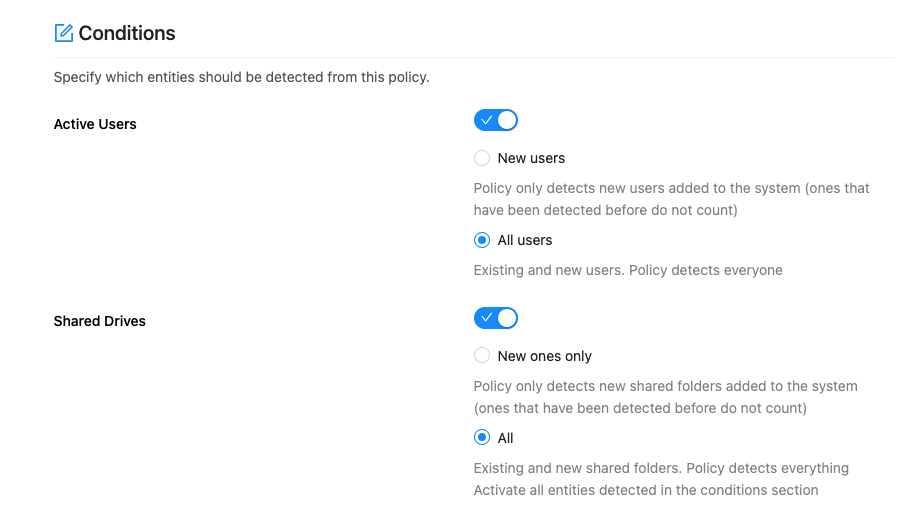Pick the All radio under Shared Drives
Screen dimensions: 901x524
[482, 438]
